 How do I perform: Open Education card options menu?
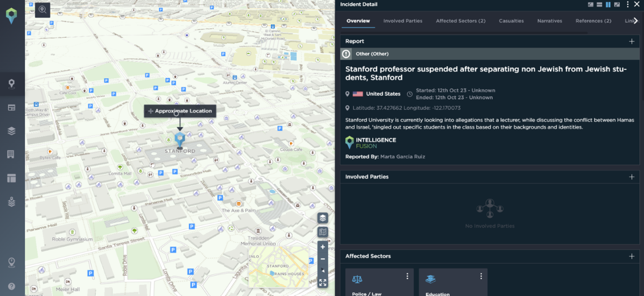tap(481, 276)
